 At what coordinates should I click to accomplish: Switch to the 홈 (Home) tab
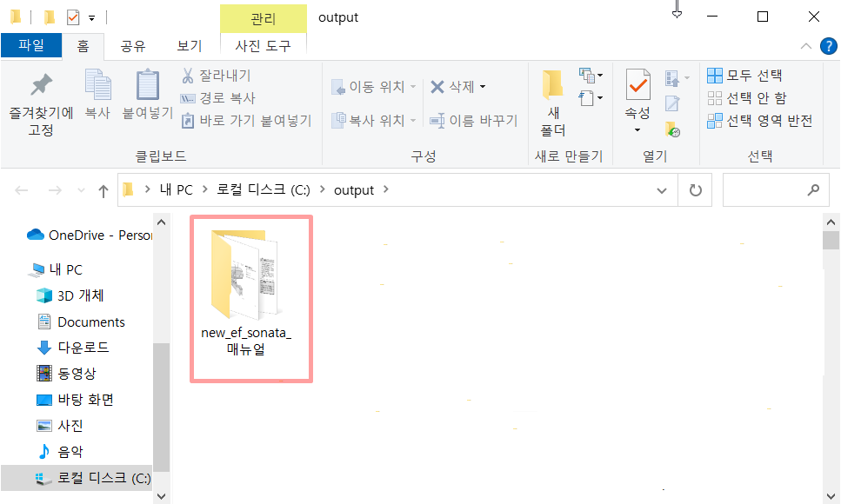point(83,46)
